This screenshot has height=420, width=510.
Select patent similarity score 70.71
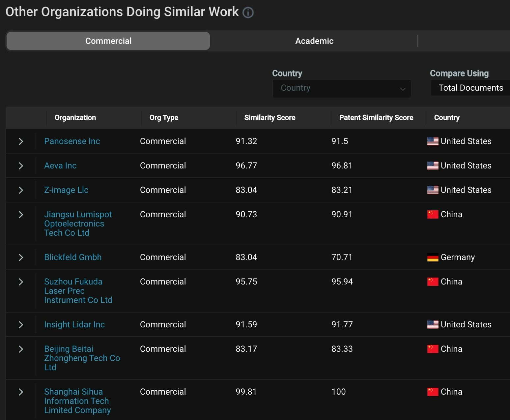coord(342,257)
